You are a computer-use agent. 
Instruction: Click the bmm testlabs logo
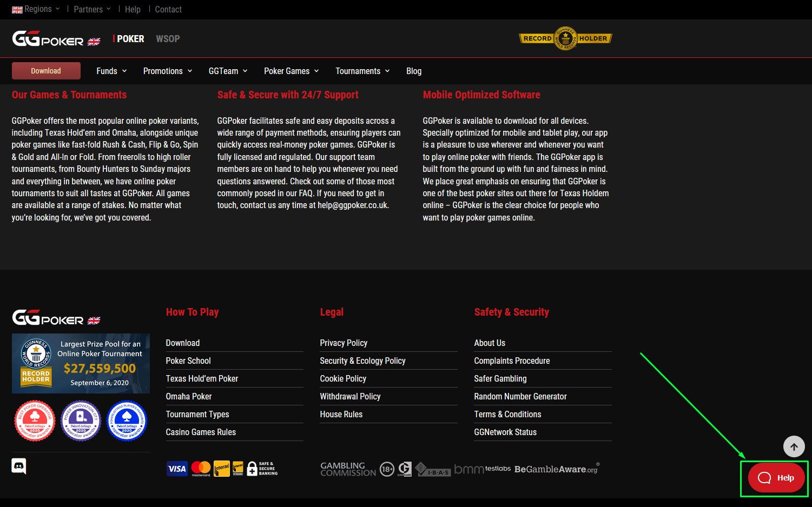click(483, 469)
